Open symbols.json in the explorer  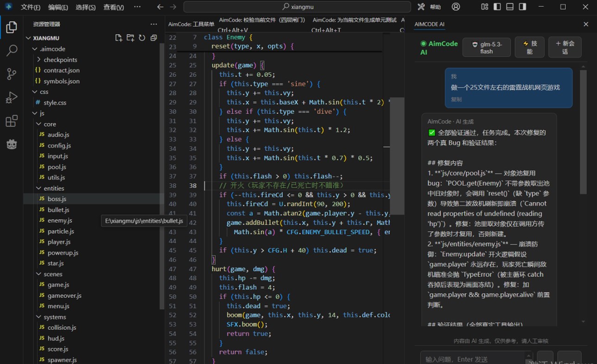[x=62, y=81]
